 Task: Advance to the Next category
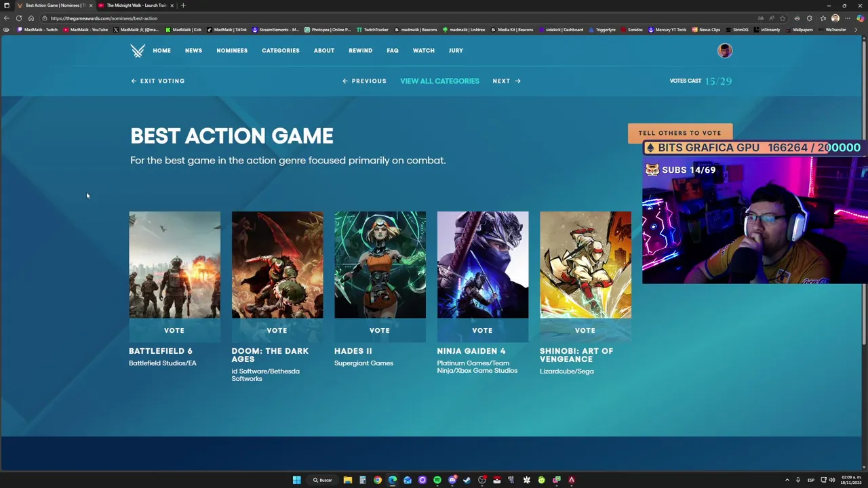point(507,81)
